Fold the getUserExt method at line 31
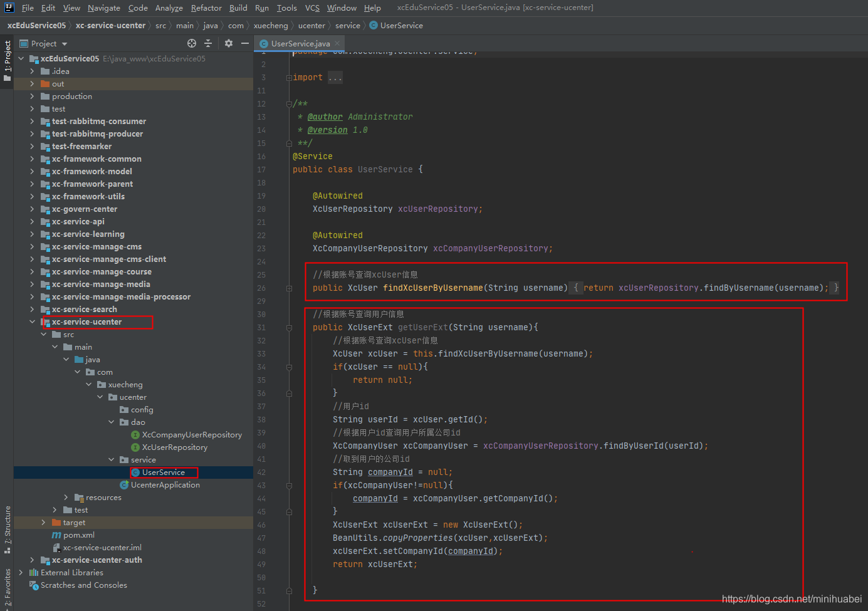868x611 pixels. (x=289, y=327)
